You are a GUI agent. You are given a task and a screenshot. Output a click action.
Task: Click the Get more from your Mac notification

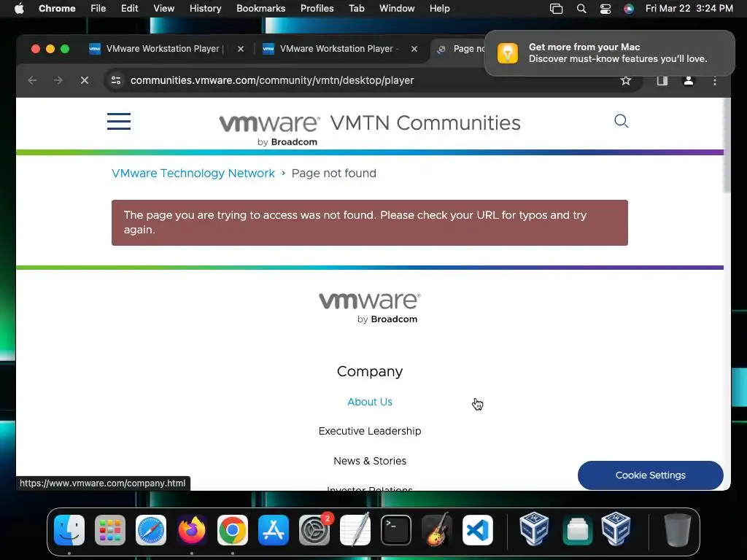coord(609,52)
